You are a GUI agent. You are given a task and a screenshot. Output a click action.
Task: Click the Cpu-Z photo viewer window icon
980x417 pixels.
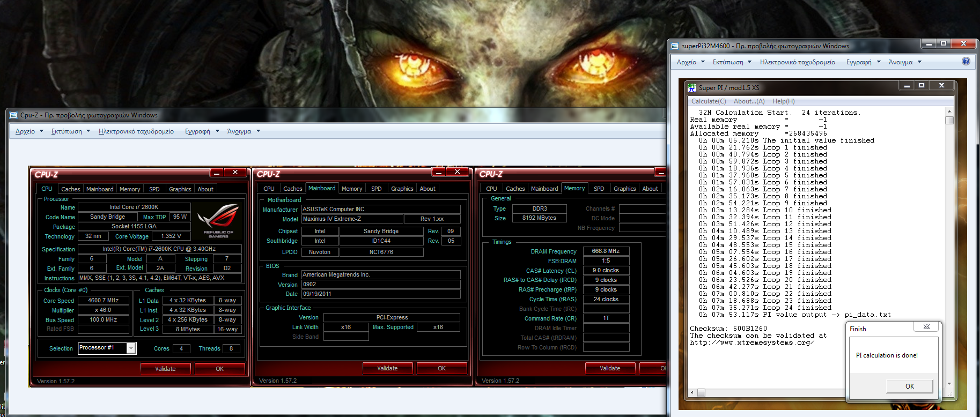pos(13,115)
